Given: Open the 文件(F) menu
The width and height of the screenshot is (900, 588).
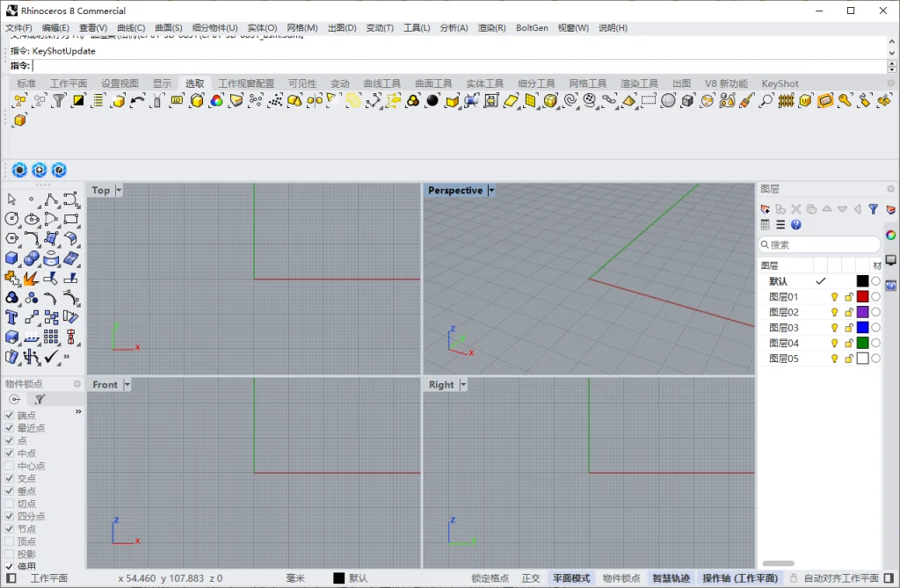Looking at the screenshot, I should (x=19, y=27).
